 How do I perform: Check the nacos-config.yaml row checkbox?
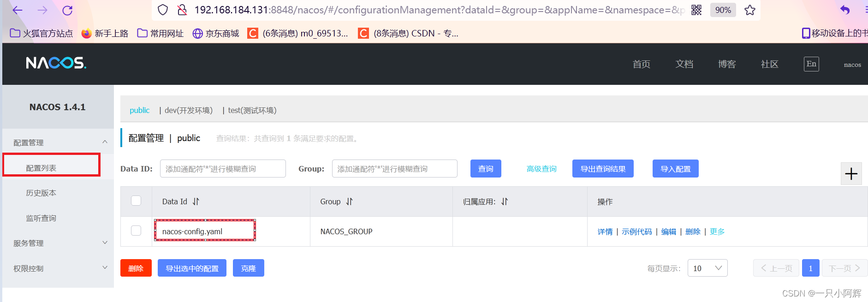(136, 231)
